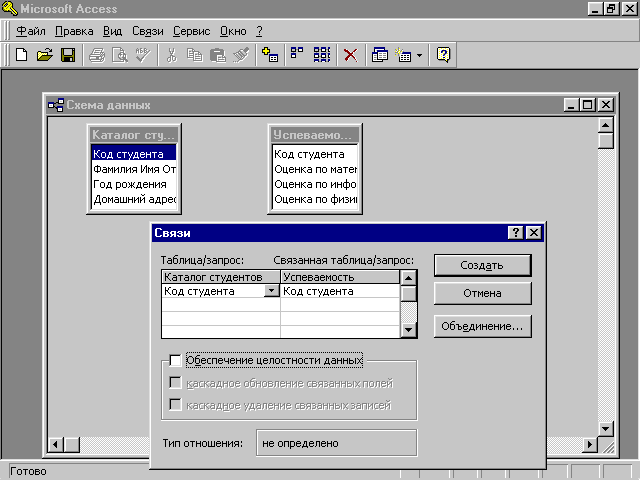Open Print Preview toolbar icon

(x=120, y=55)
